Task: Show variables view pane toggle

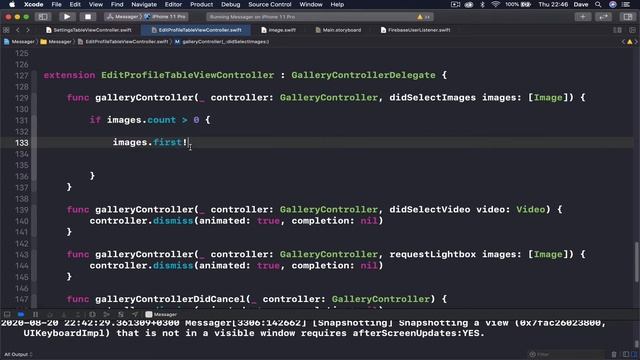Action: coord(626,354)
